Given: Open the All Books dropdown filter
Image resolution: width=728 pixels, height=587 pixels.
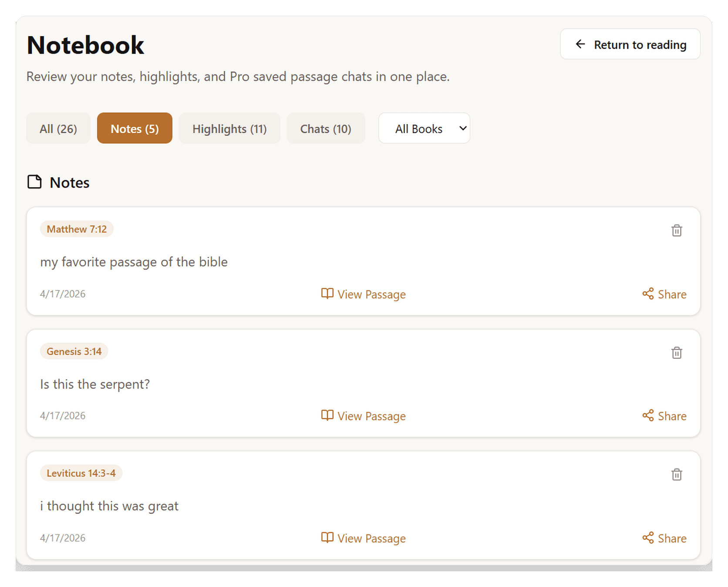Looking at the screenshot, I should pyautogui.click(x=424, y=128).
